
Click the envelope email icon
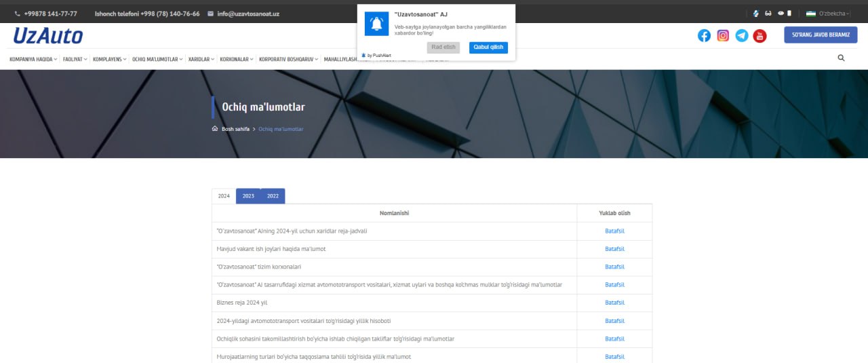pos(210,14)
